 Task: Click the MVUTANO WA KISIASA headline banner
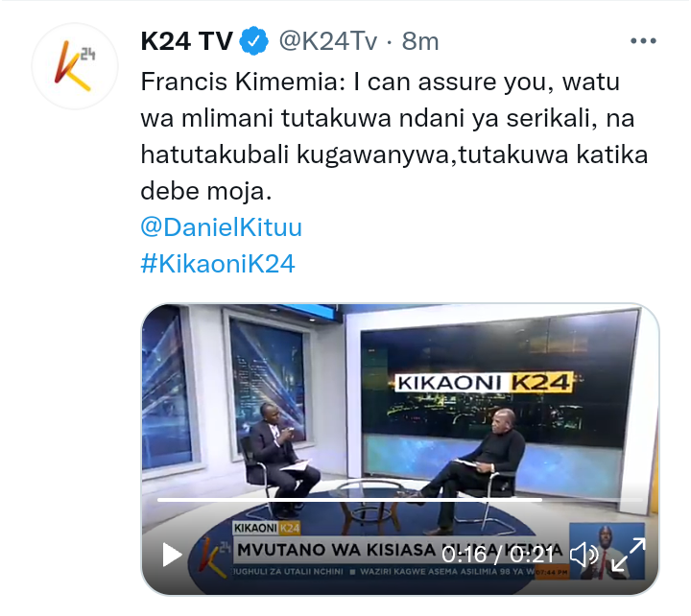pos(400,550)
